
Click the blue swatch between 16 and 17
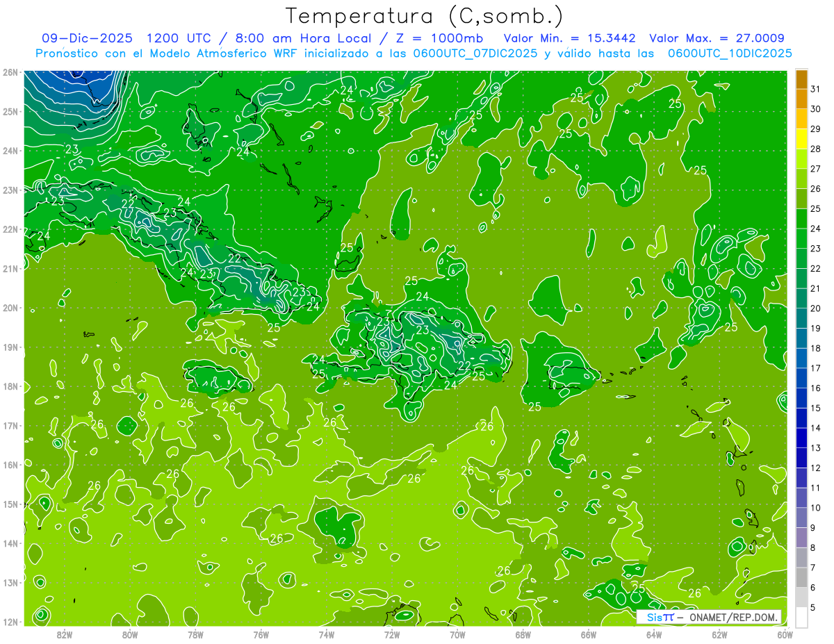802,379
